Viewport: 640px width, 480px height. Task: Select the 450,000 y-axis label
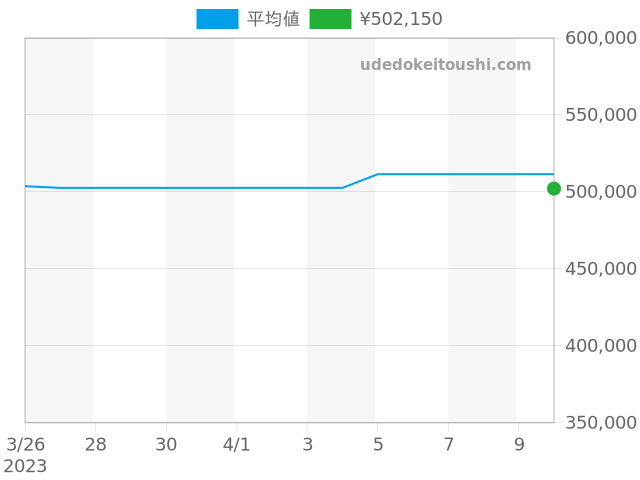click(x=601, y=268)
